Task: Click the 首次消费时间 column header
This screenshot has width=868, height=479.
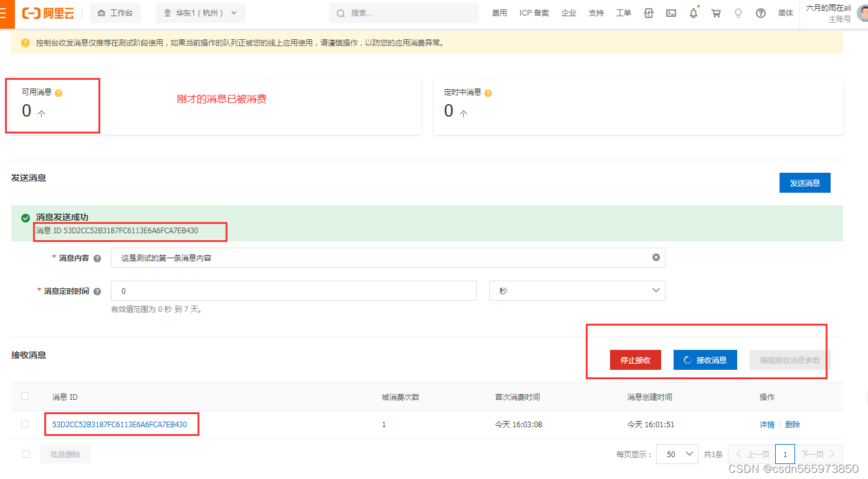Action: 517,397
